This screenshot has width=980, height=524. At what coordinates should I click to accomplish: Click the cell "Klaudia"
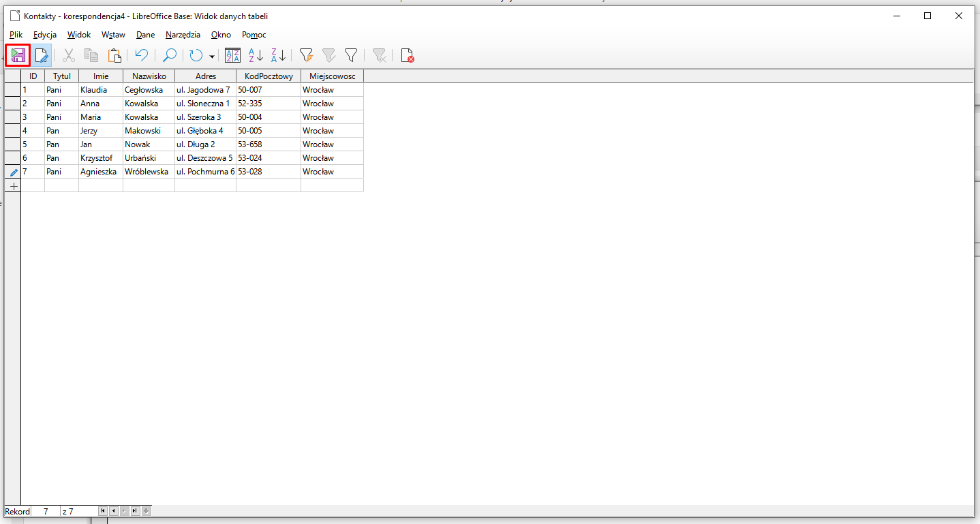point(101,90)
